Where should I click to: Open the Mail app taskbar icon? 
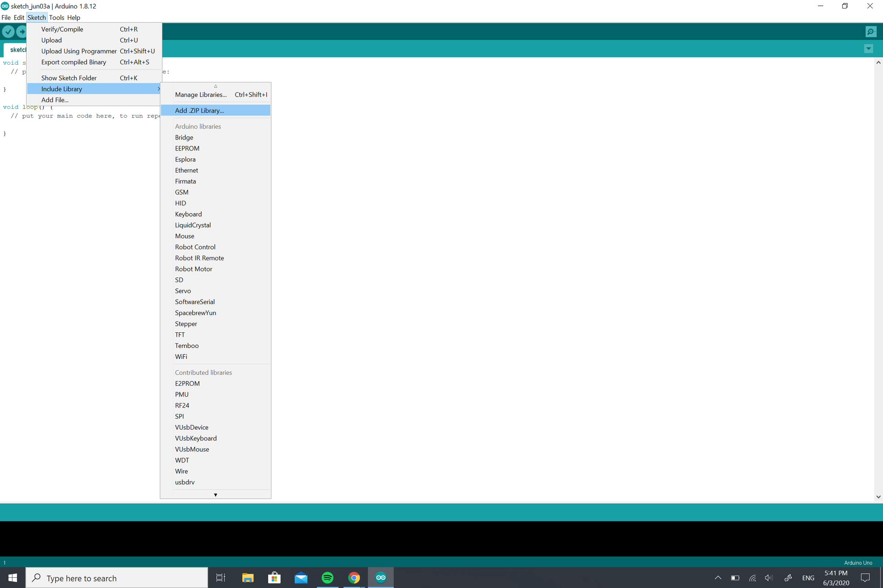click(301, 577)
